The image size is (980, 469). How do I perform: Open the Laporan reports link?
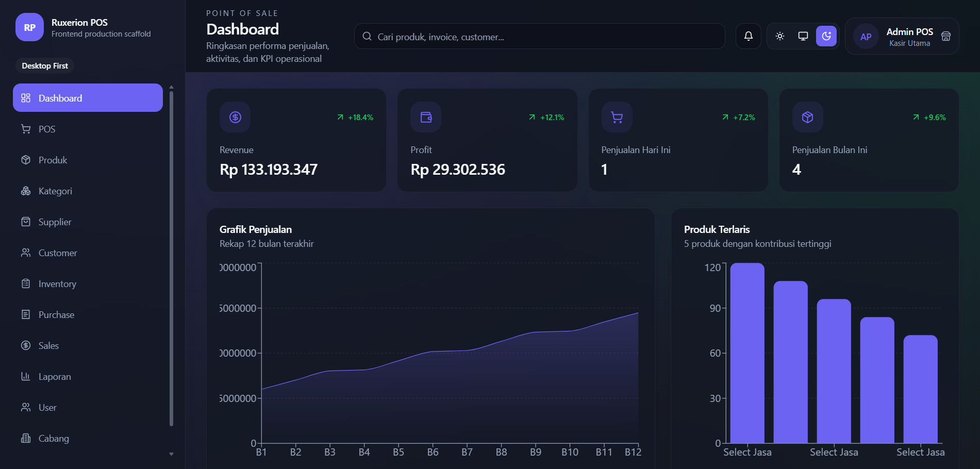[88, 376]
